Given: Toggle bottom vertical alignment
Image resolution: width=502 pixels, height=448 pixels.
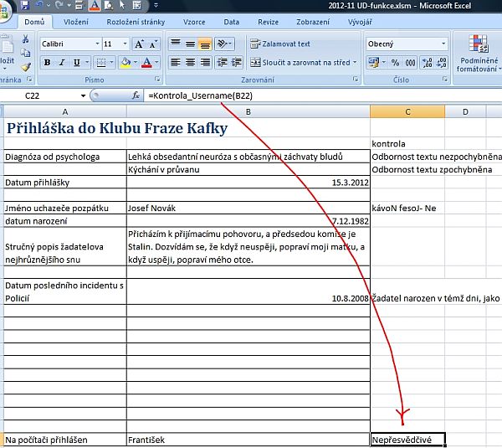Looking at the screenshot, I should [x=205, y=44].
